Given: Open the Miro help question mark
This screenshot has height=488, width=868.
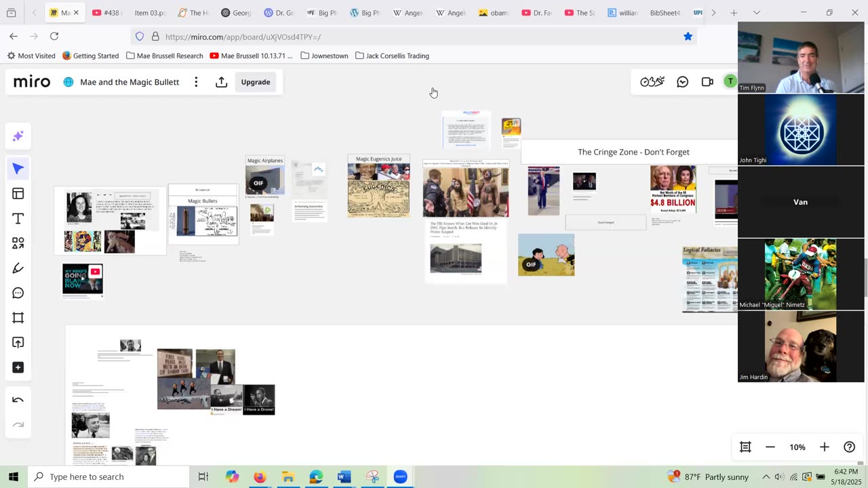Looking at the screenshot, I should 849,447.
